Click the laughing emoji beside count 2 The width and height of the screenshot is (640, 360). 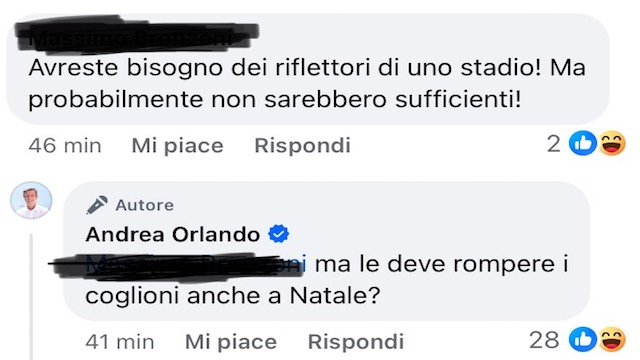[x=612, y=143]
